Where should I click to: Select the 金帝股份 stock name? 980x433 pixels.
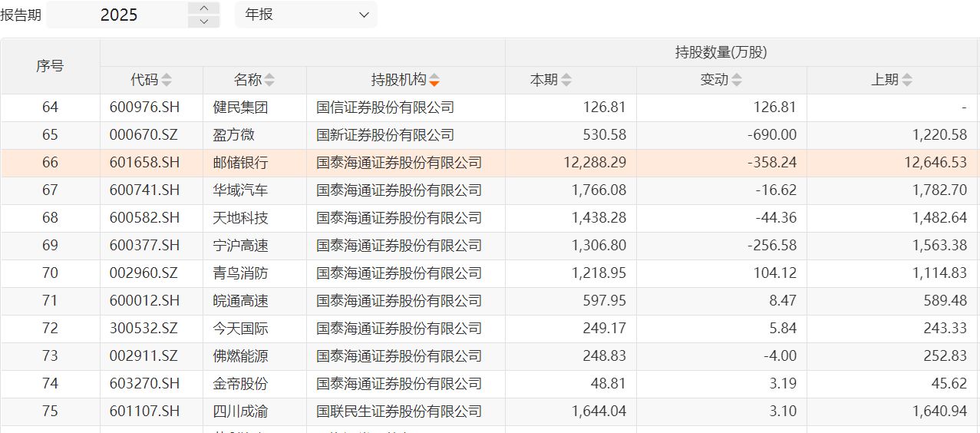tap(241, 384)
